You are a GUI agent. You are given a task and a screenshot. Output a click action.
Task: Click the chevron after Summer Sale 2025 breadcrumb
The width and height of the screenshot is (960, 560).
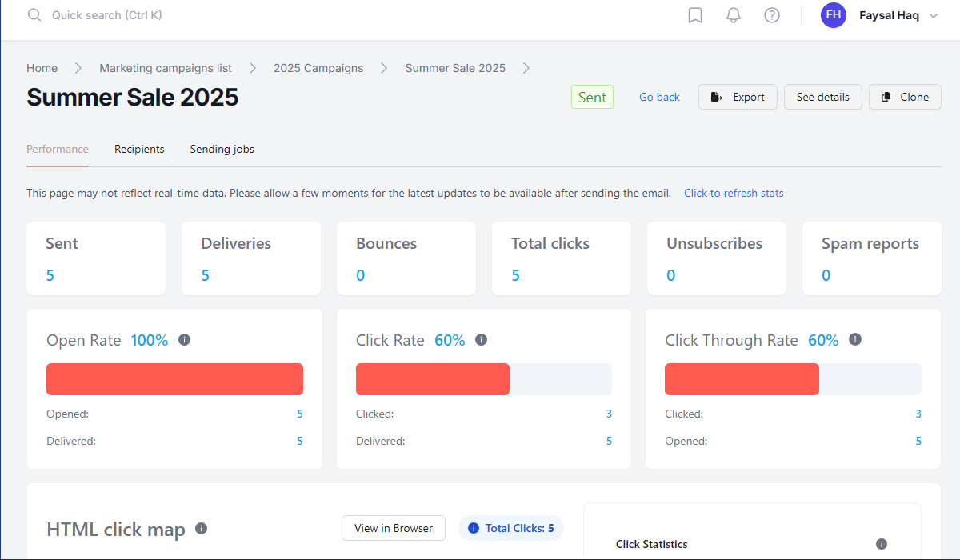coord(526,68)
